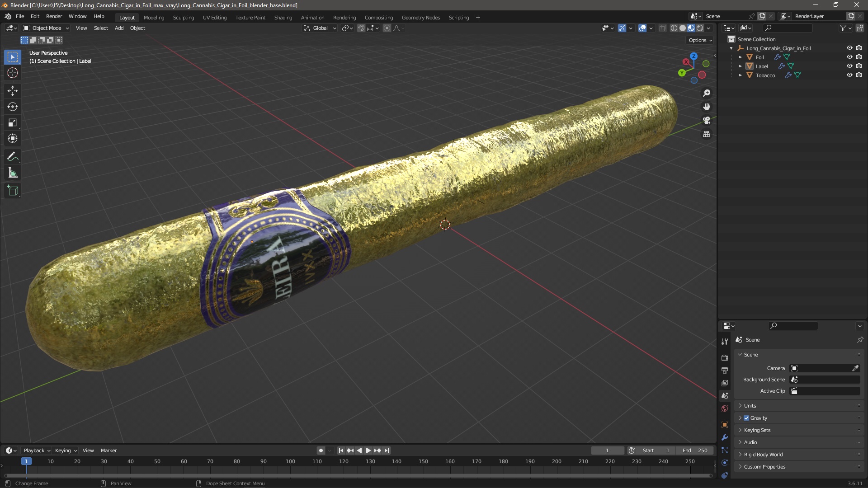Click the viewport Options button
The image size is (868, 488).
(700, 40)
